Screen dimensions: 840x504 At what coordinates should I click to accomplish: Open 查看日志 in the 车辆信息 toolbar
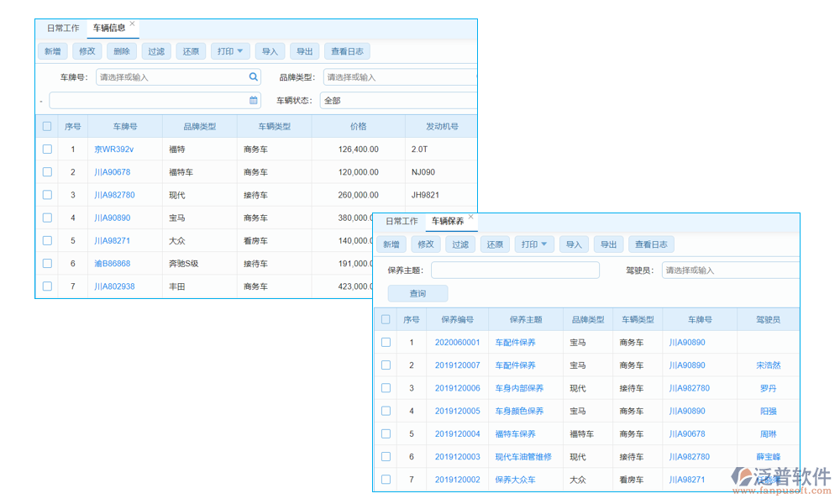347,50
